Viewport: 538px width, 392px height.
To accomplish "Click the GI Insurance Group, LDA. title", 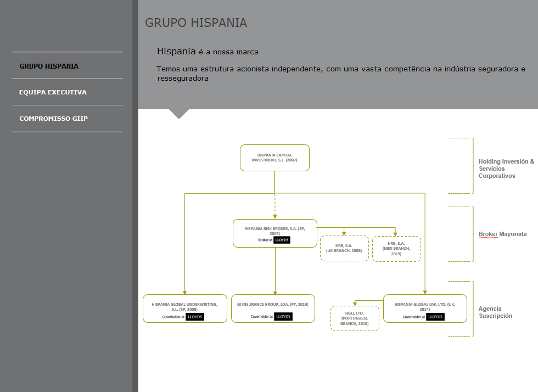I will pyautogui.click(x=273, y=304).
